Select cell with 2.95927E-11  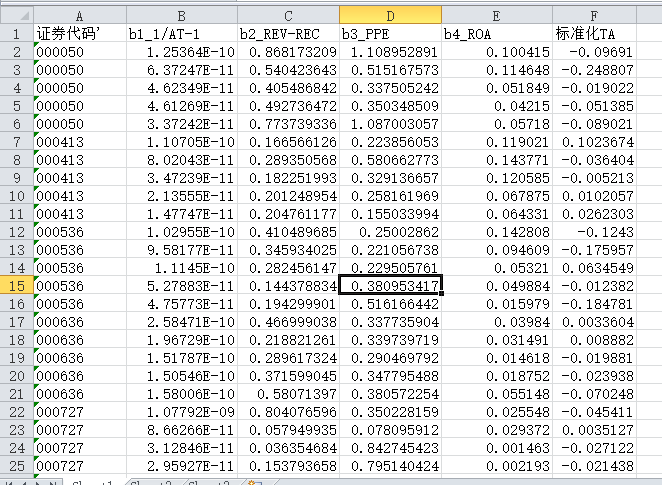coord(182,466)
